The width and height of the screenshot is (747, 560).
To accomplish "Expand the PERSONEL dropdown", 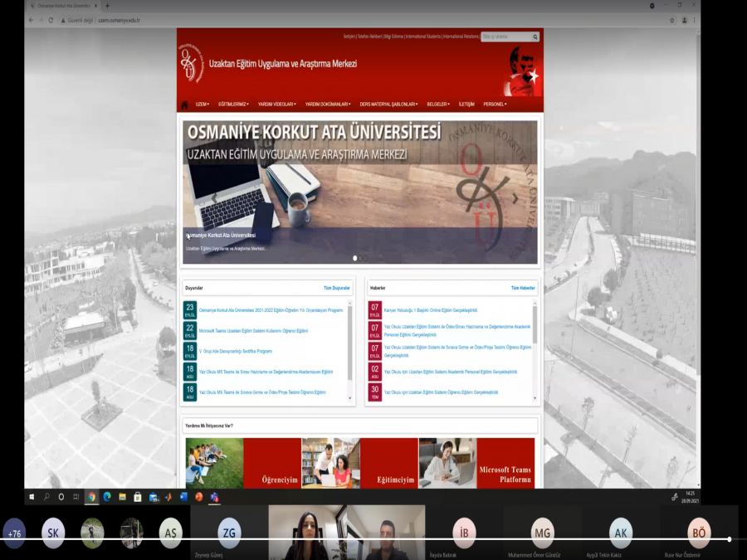I will pos(495,105).
